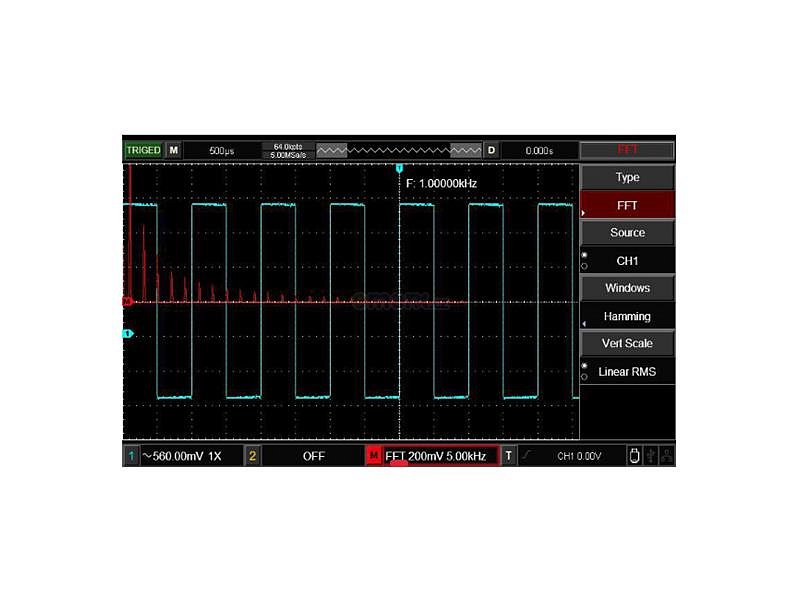The width and height of the screenshot is (800, 600).
Task: Click the M timebase icon in top bar
Action: [x=174, y=150]
